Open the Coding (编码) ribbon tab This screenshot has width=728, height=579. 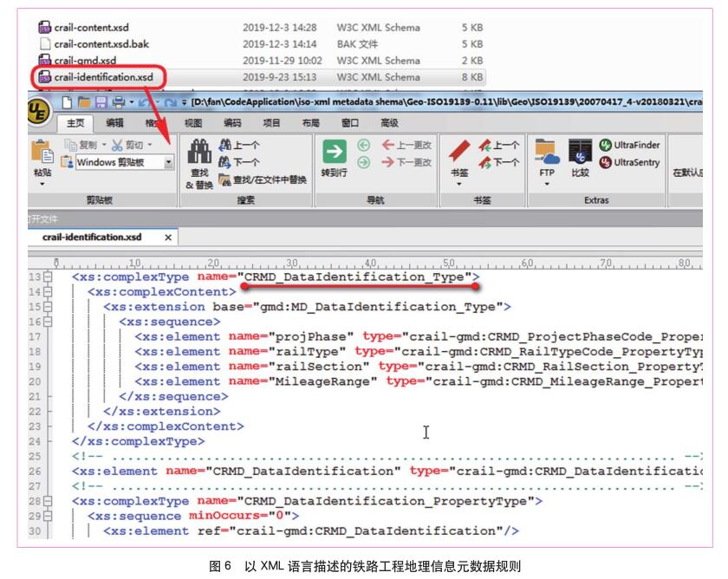[x=232, y=123]
